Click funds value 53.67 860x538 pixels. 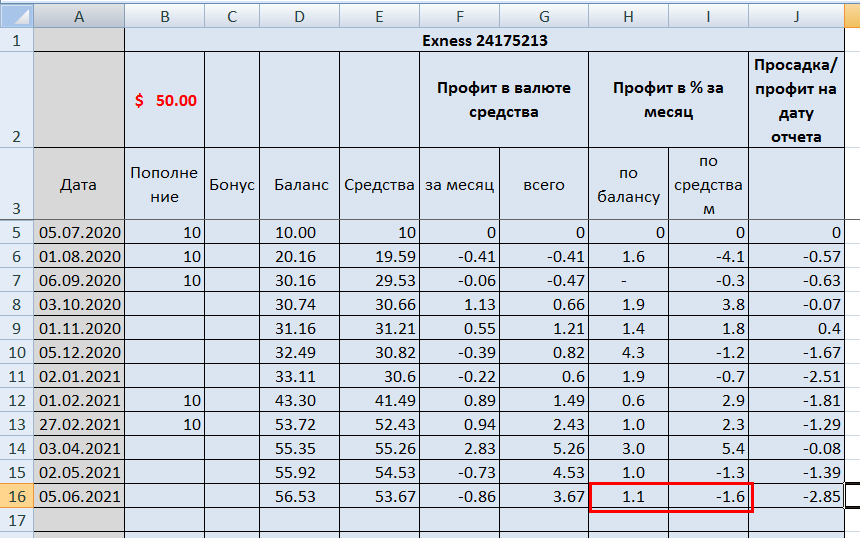coord(380,496)
